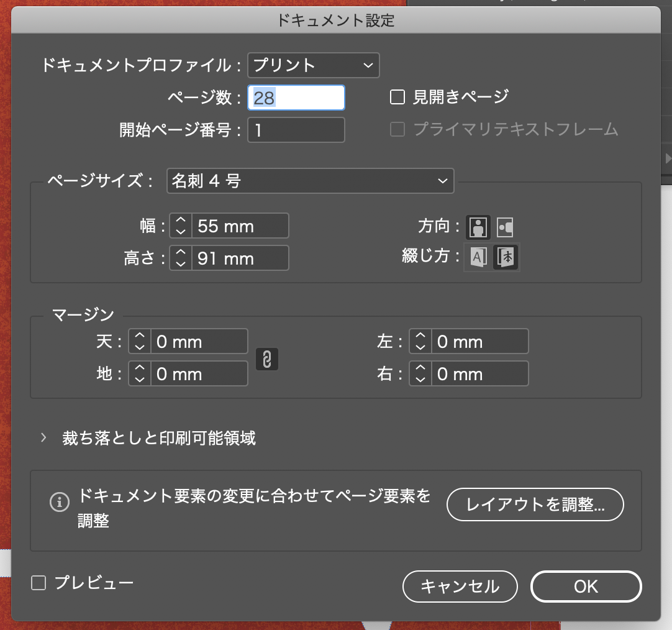This screenshot has height=630, width=672.
Task: Click the height field showing 91 mm
Action: coord(240,258)
